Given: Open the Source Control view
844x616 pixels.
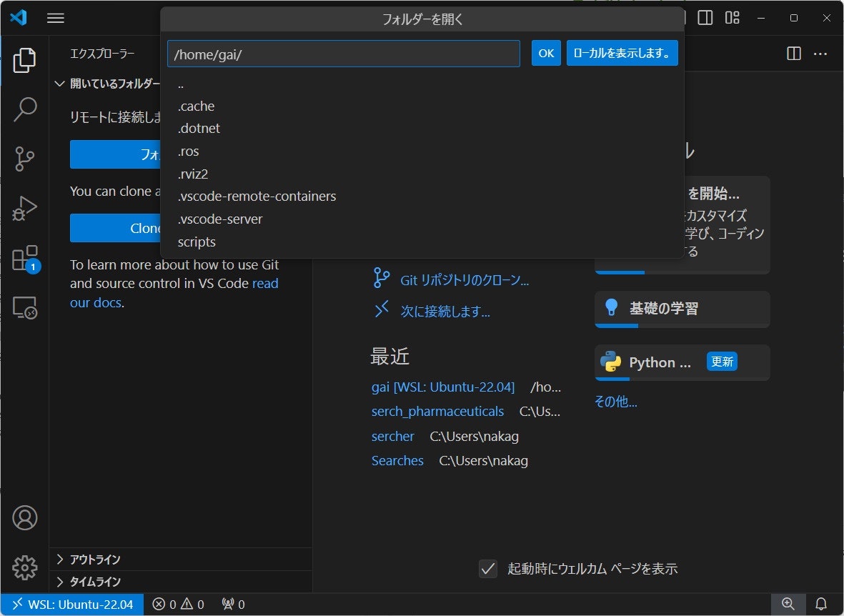Looking at the screenshot, I should 24,159.
